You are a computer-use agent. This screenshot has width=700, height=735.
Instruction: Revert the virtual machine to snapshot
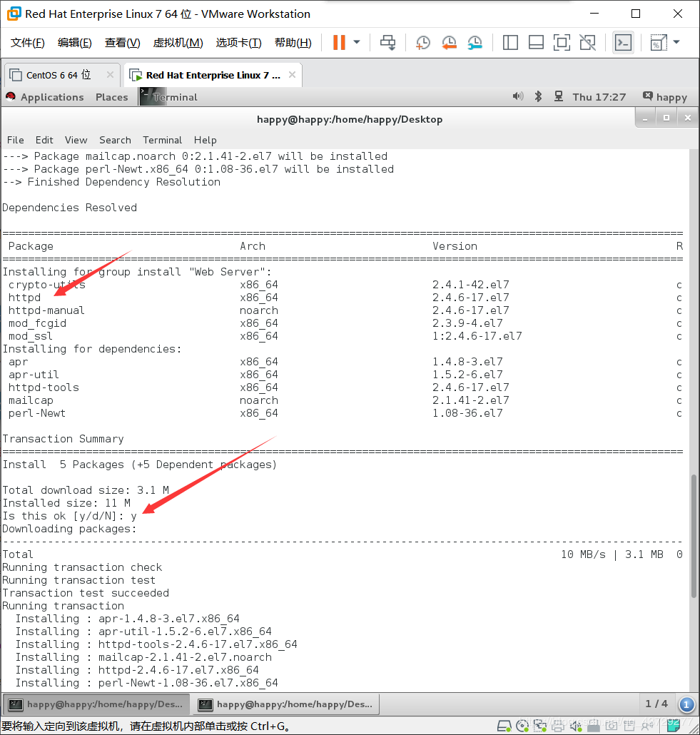click(x=449, y=43)
